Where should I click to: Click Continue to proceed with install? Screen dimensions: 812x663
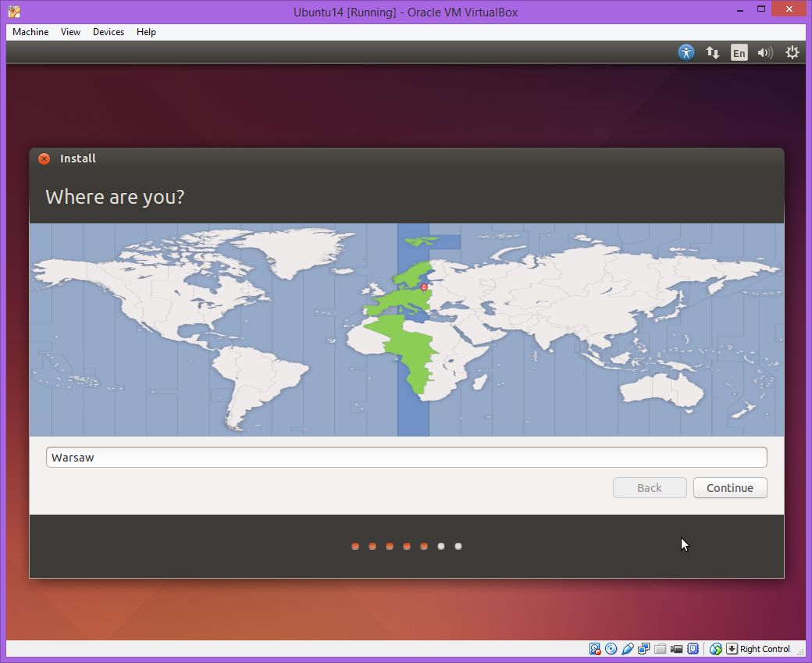pyautogui.click(x=730, y=488)
